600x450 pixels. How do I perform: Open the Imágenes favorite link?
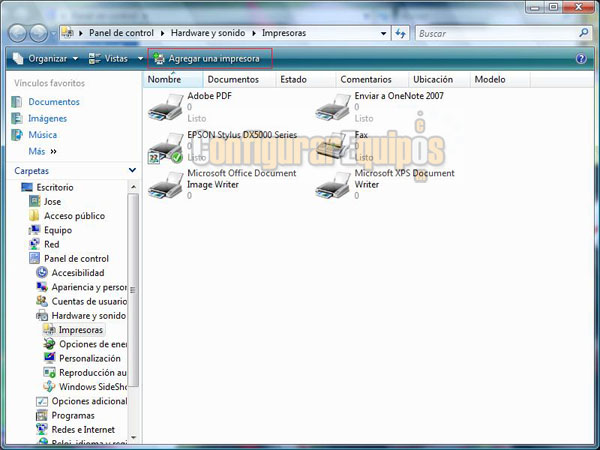[47, 119]
